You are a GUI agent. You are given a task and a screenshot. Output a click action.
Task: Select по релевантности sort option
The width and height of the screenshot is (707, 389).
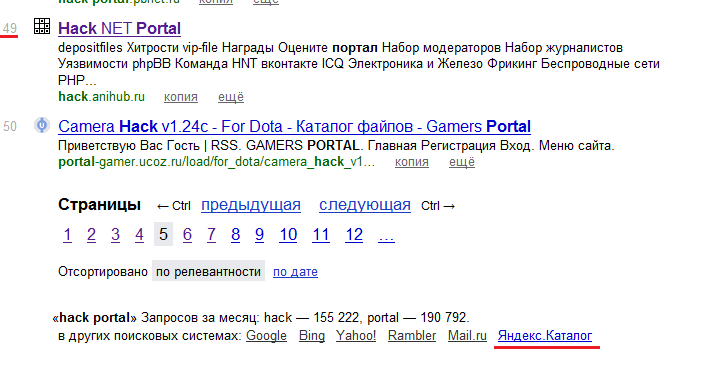coord(208,271)
